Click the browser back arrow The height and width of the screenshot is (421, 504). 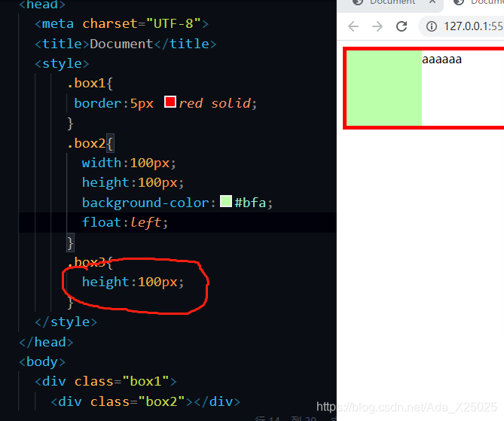point(353,26)
